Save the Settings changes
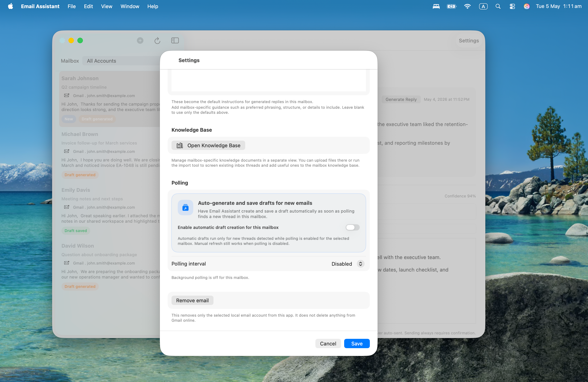This screenshot has width=588, height=382. point(357,344)
